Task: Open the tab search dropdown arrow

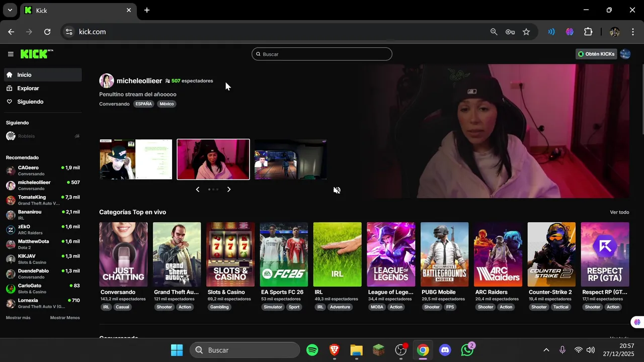Action: pos(10,10)
